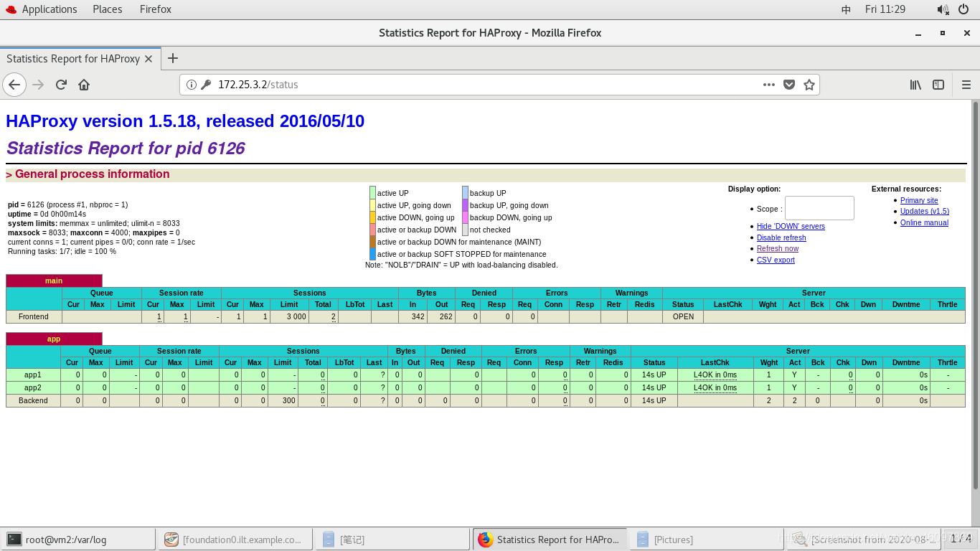Click the app2 server row label
The height and width of the screenshot is (551, 980).
coord(33,387)
